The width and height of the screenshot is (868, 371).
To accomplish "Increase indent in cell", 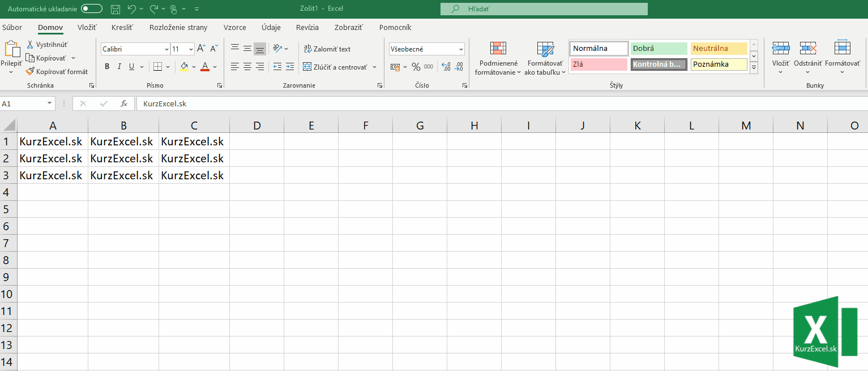I will tap(289, 67).
